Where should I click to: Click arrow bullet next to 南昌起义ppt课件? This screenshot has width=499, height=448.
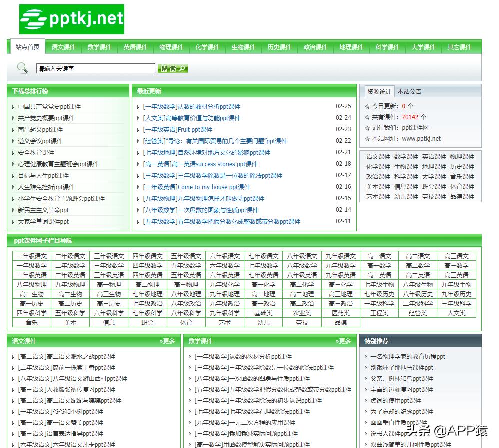(13, 130)
